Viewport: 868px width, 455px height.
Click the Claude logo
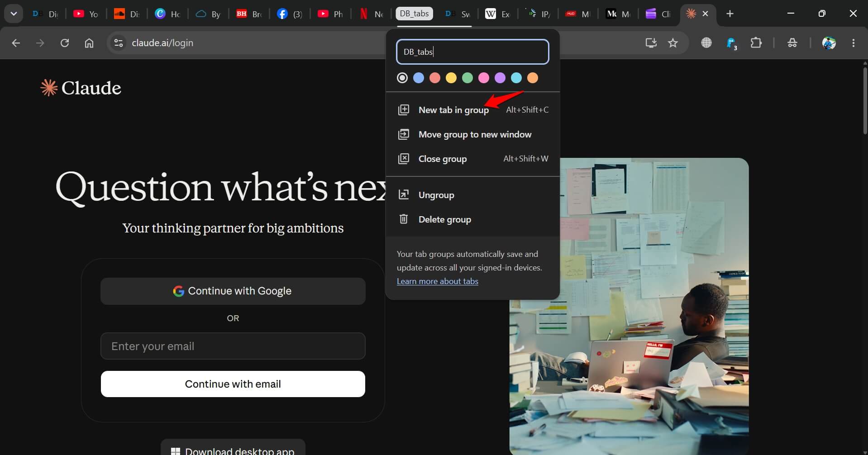81,88
